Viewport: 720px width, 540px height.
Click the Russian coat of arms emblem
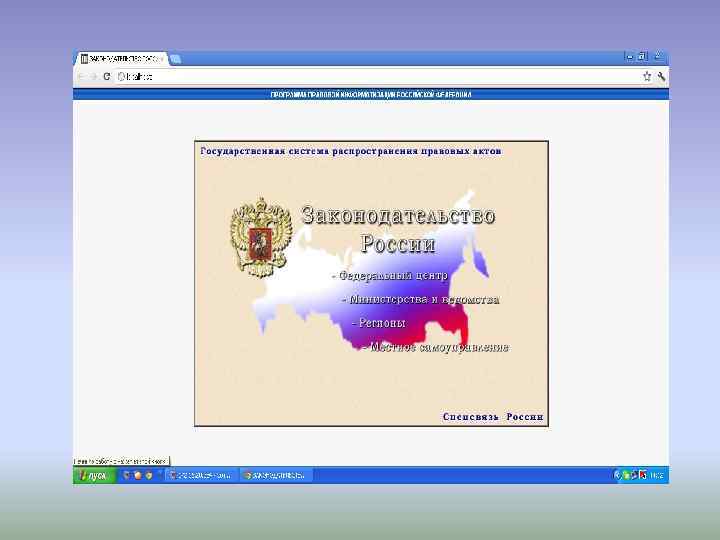pyautogui.click(x=261, y=238)
